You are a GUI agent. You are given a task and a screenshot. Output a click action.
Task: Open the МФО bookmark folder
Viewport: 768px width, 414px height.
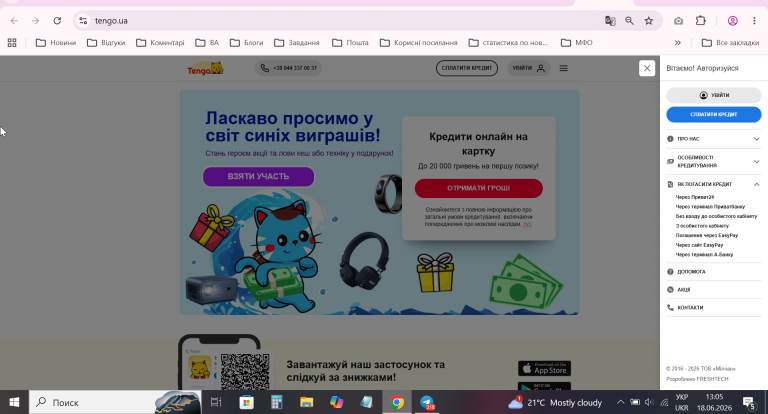(x=576, y=43)
